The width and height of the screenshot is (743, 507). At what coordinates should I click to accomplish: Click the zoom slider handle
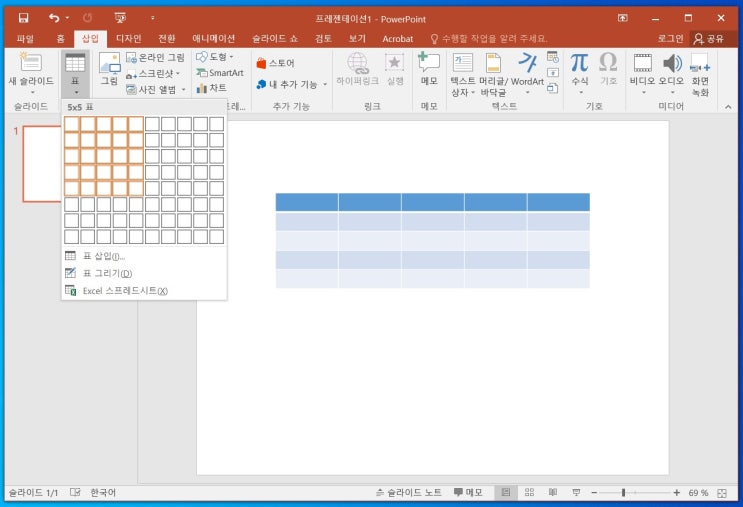click(x=623, y=493)
